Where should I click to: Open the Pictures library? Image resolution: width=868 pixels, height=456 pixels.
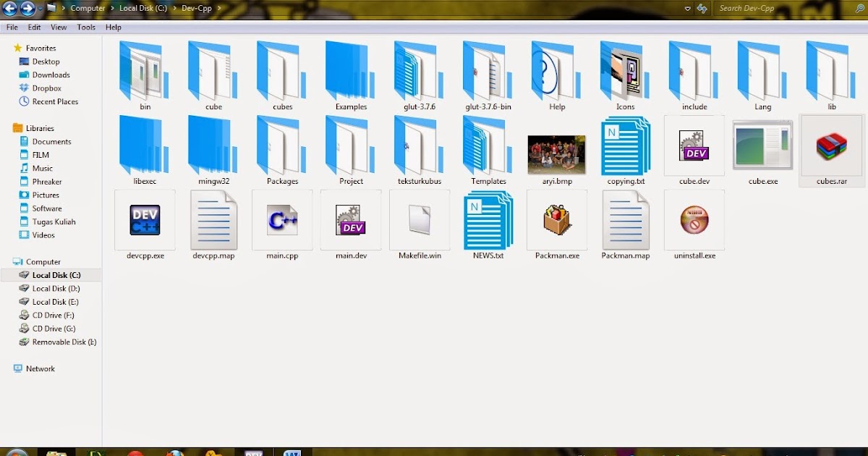46,195
